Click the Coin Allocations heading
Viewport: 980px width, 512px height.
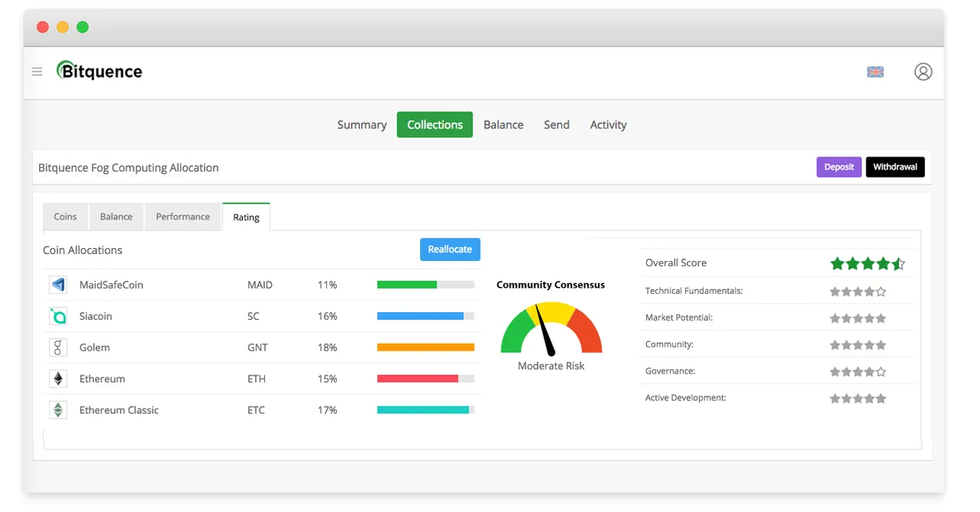pos(83,250)
